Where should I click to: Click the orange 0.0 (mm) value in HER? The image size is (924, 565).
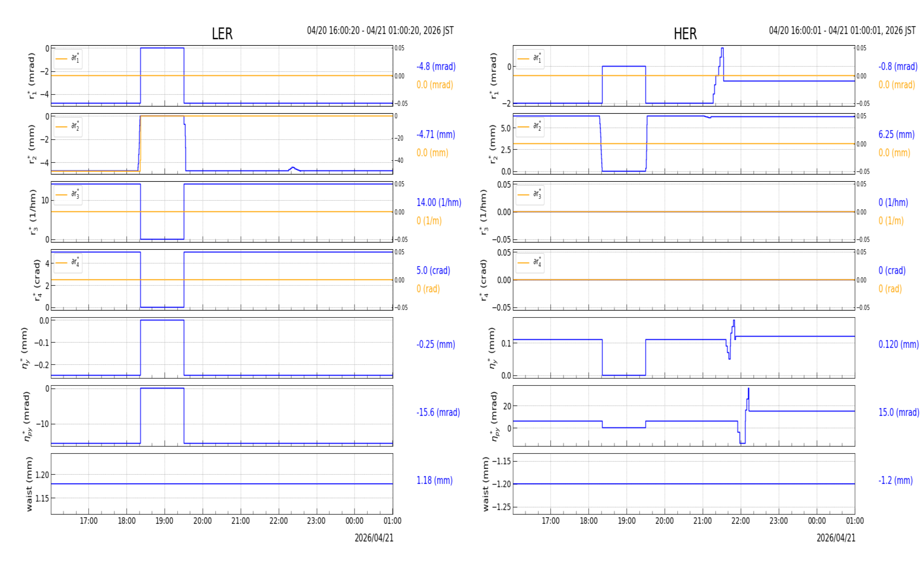pos(894,153)
